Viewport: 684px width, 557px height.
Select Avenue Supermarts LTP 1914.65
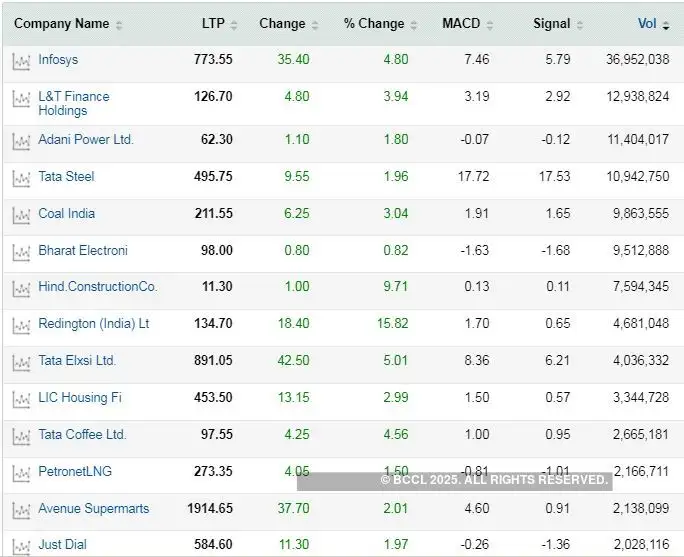coord(210,509)
